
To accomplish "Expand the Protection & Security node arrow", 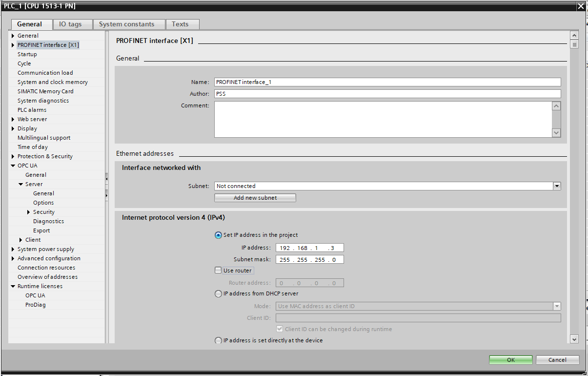I will coord(13,156).
